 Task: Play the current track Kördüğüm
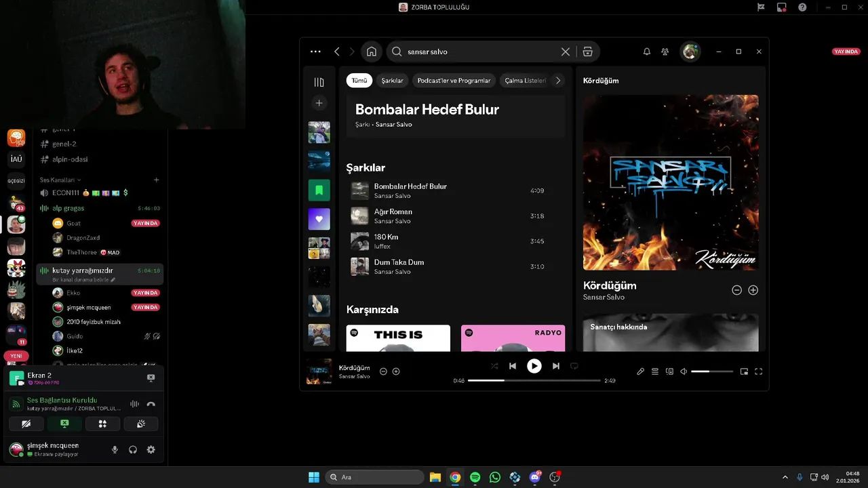click(x=534, y=366)
